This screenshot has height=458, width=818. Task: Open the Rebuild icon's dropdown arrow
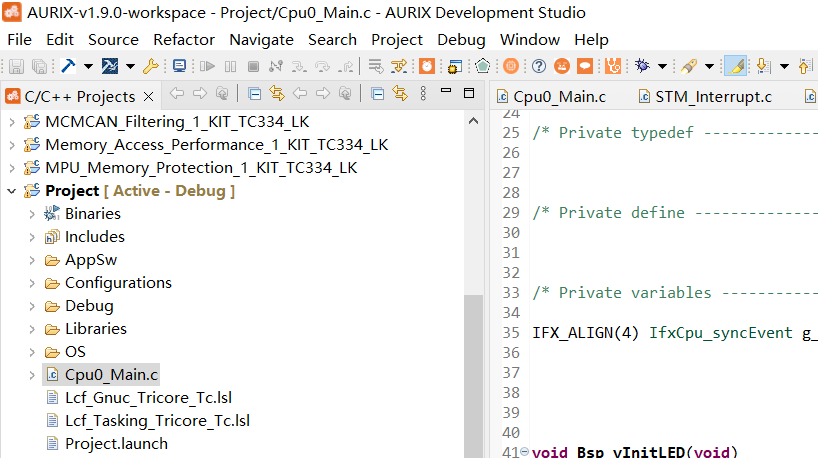[130, 66]
